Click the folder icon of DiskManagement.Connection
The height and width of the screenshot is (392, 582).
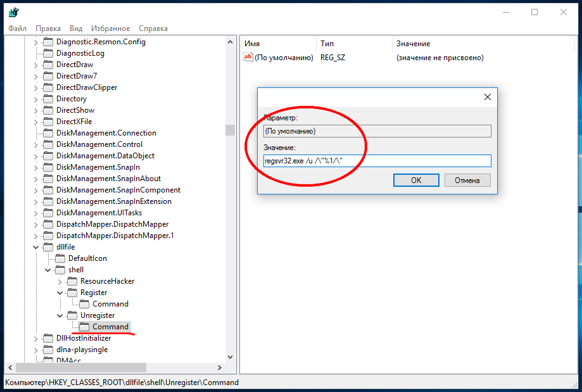click(x=48, y=133)
